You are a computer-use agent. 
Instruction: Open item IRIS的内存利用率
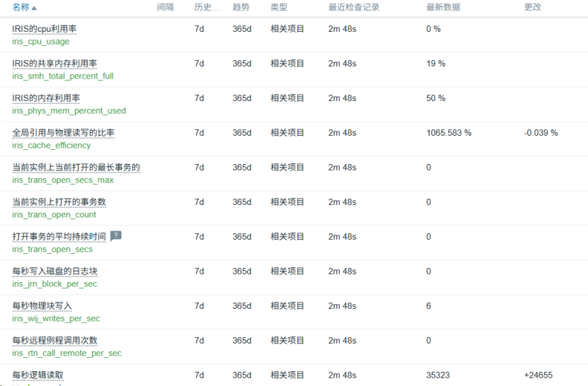46,98
